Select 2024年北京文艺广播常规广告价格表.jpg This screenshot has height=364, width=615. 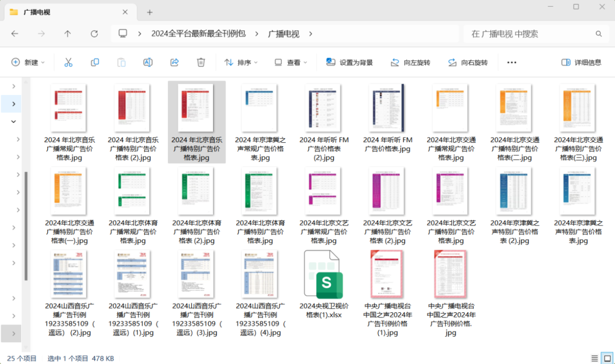(323, 205)
